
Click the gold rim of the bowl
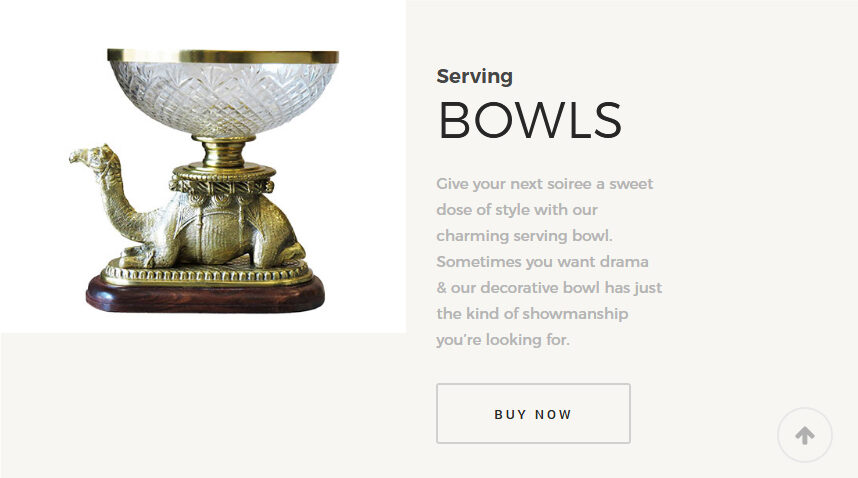(x=222, y=56)
